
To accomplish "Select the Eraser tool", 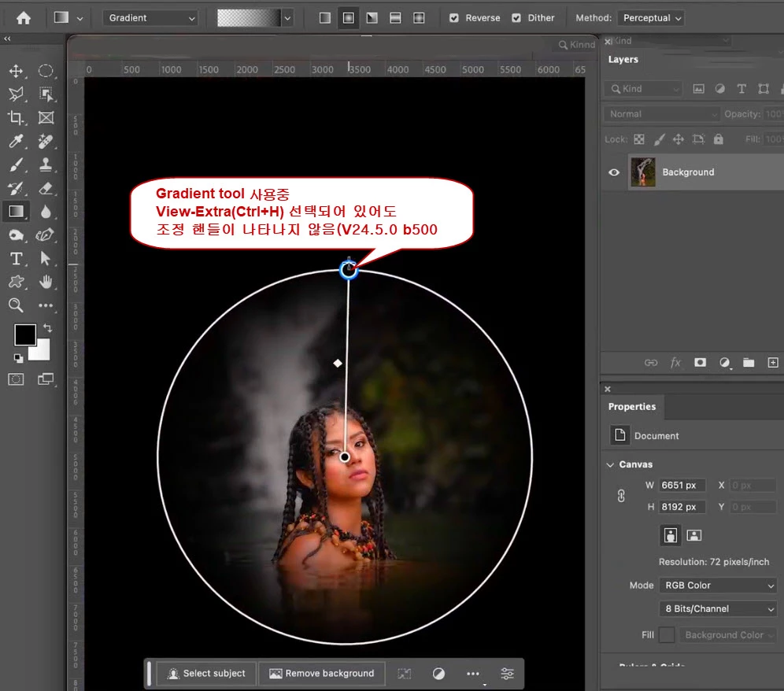I will pos(46,189).
